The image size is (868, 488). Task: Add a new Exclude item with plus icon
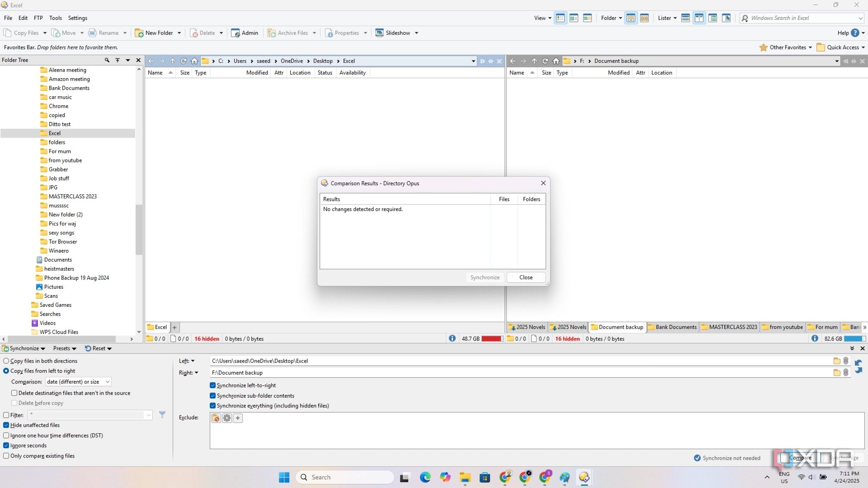click(238, 418)
